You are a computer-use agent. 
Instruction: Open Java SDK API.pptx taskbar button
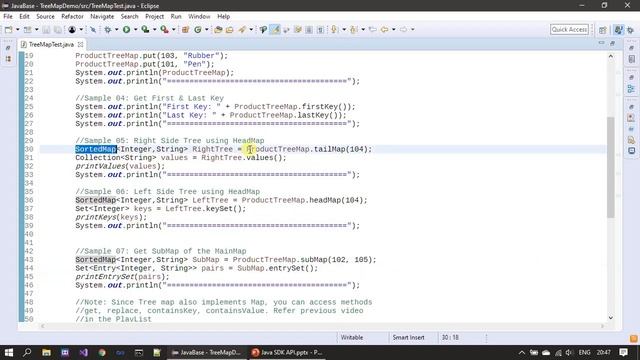pyautogui.click(x=287, y=352)
